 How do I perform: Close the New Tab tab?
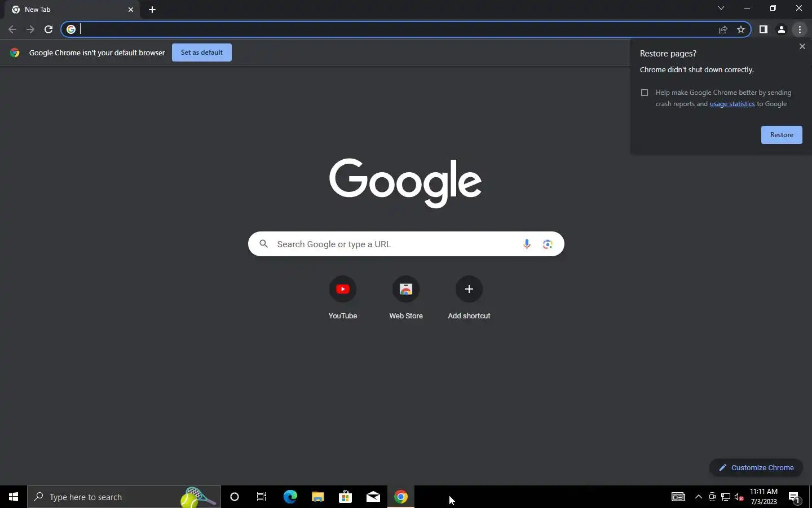(x=131, y=10)
